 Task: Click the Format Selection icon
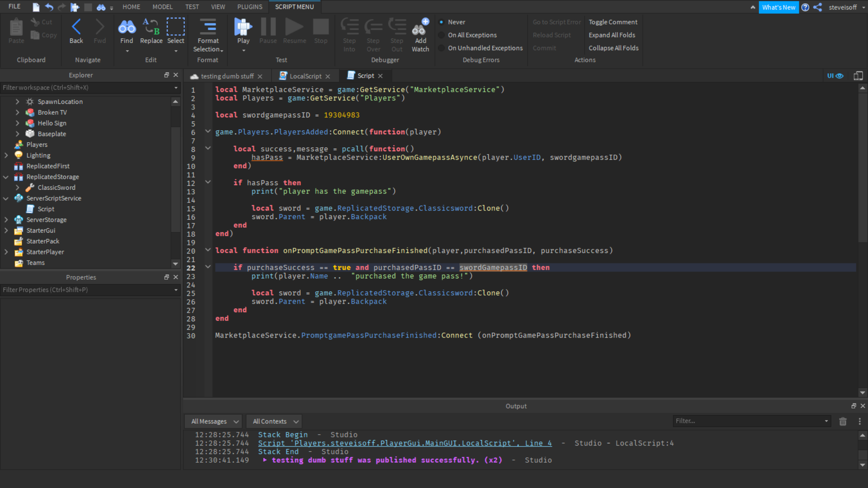208,28
